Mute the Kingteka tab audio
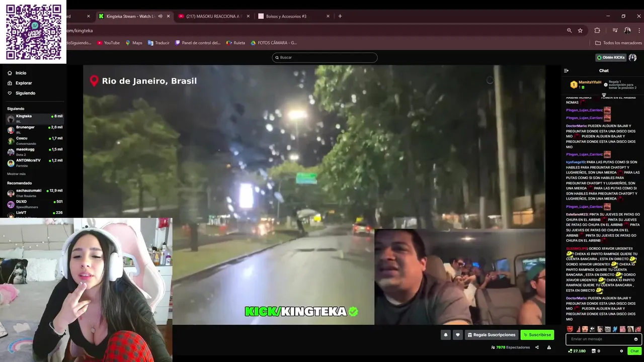The width and height of the screenshot is (644, 362). (160, 16)
